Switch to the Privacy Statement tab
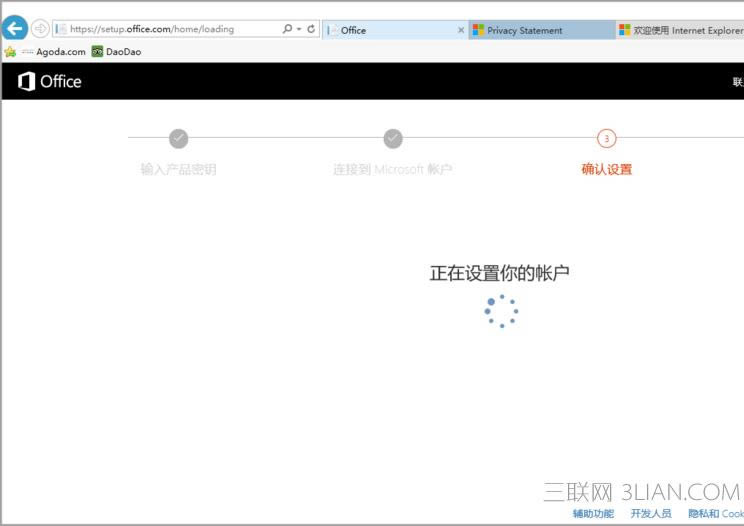The image size is (744, 526). coord(542,30)
